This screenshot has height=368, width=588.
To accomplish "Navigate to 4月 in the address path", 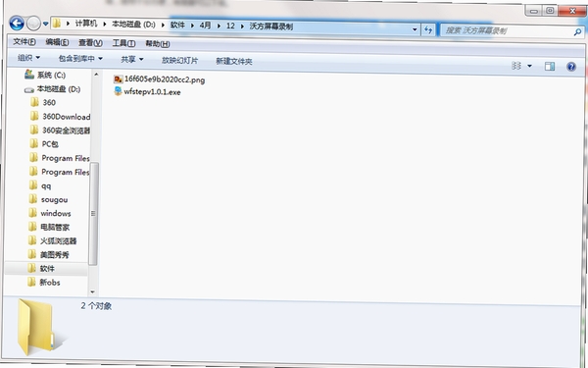I will (x=205, y=26).
